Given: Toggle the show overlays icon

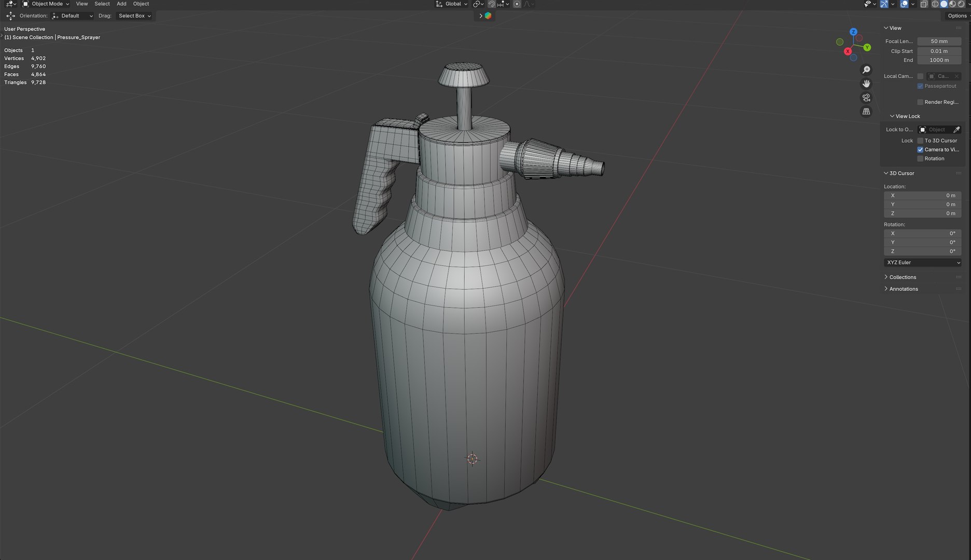Looking at the screenshot, I should click(904, 4).
